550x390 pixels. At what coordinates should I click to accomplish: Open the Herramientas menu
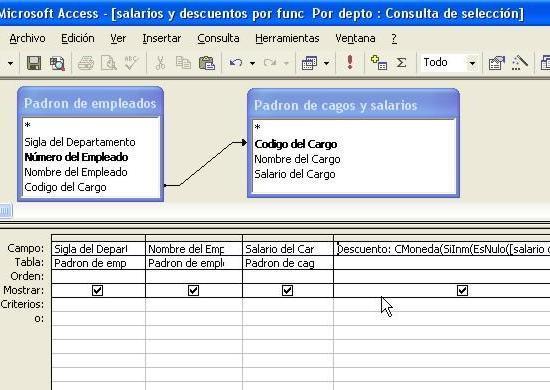click(x=287, y=38)
